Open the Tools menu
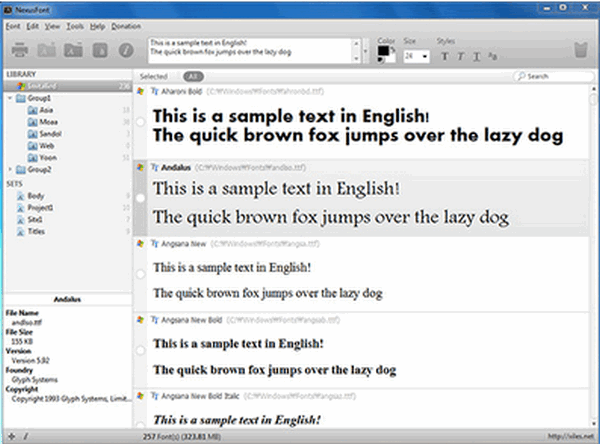The image size is (600, 444). click(x=75, y=25)
